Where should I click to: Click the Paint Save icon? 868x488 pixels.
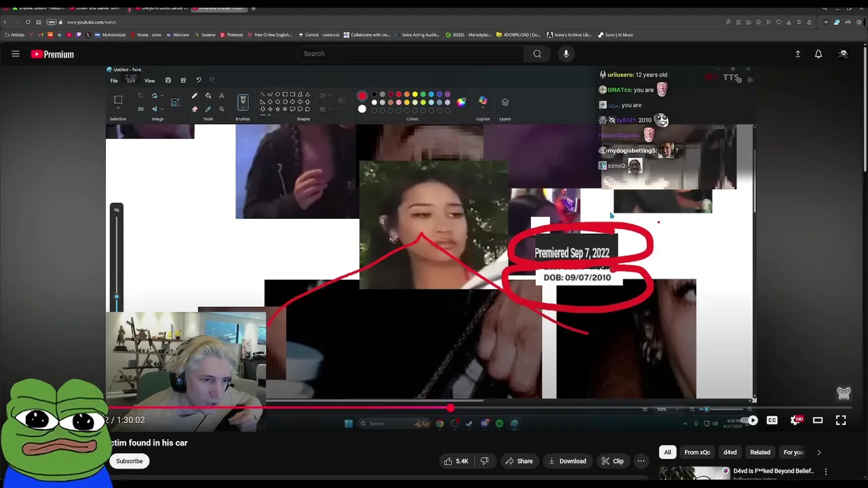168,81
